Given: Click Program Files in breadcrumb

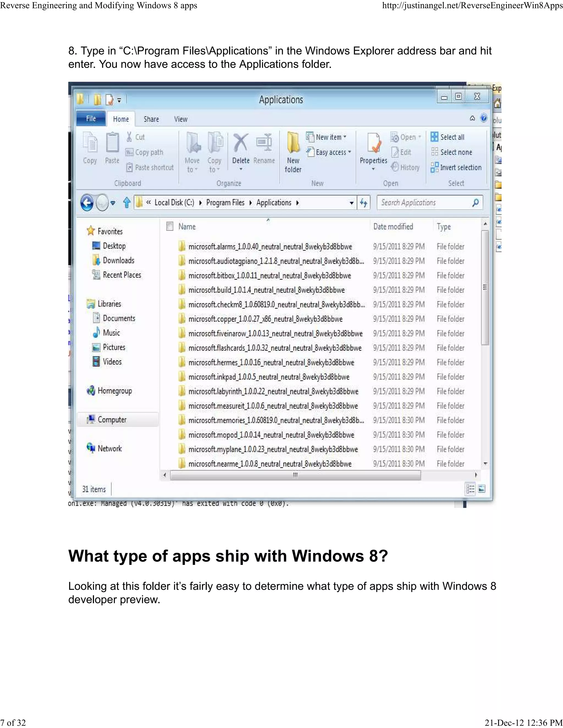Looking at the screenshot, I should click(x=225, y=203).
